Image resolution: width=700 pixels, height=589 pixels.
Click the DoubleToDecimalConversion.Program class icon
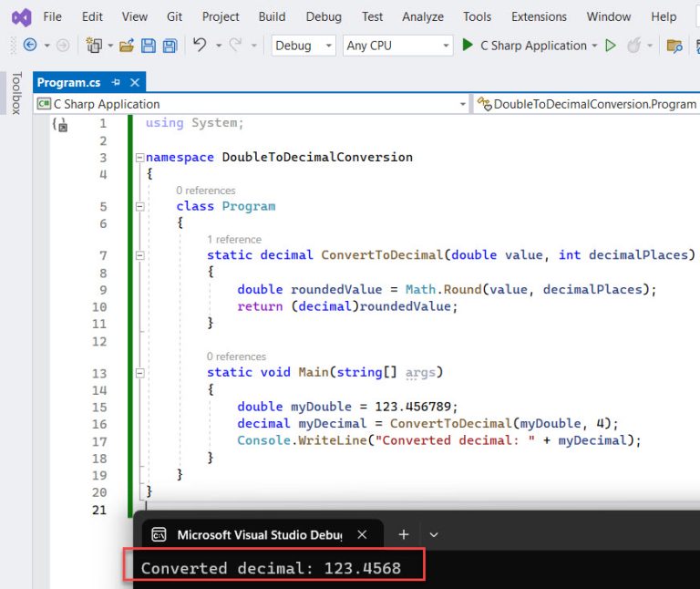[x=484, y=104]
